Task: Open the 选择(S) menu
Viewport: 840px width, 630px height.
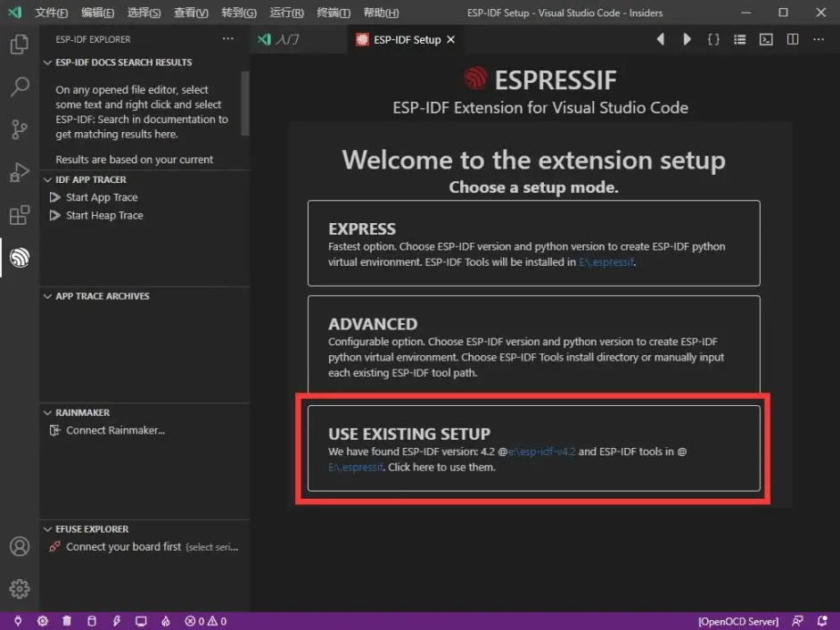Action: pos(144,12)
